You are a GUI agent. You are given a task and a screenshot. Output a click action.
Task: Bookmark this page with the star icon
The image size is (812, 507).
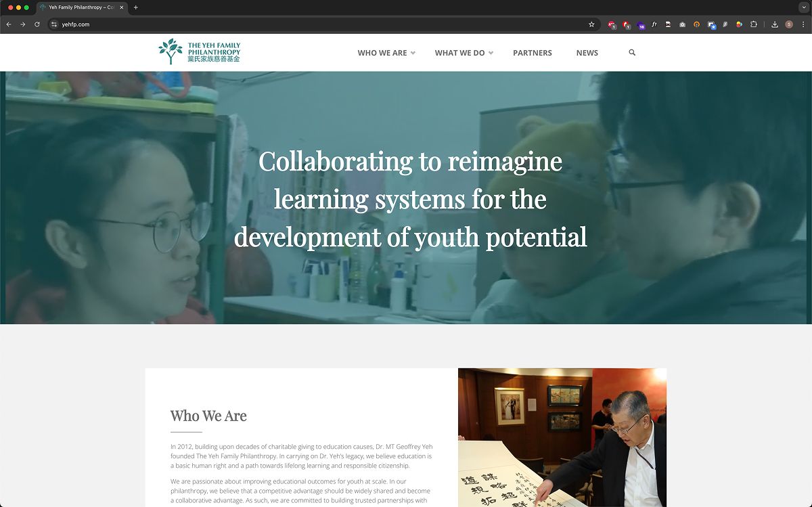(x=591, y=24)
